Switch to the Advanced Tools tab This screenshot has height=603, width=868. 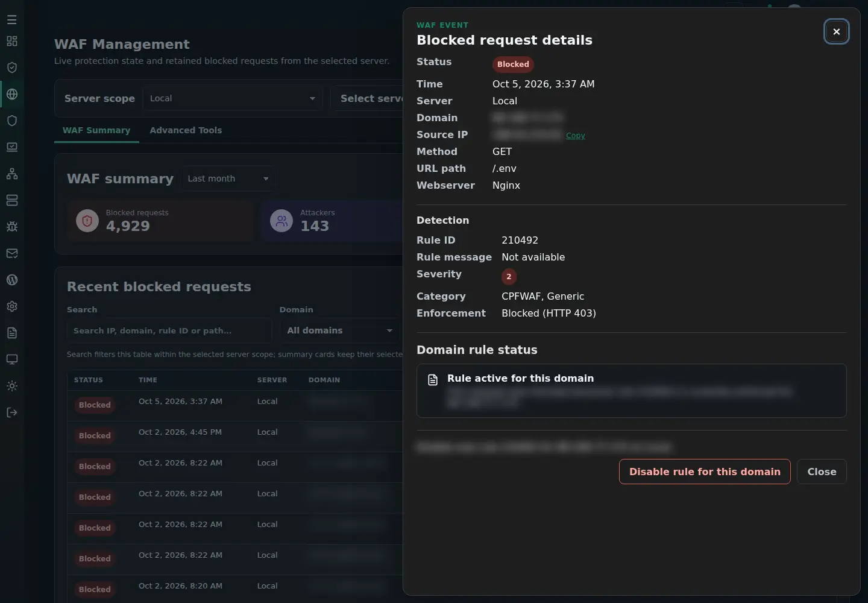[x=186, y=130]
